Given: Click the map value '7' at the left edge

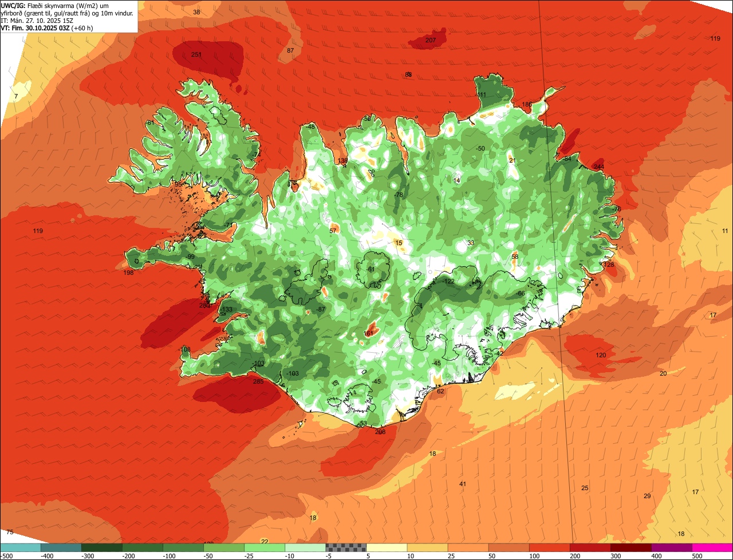Looking at the screenshot, I should click(16, 96).
